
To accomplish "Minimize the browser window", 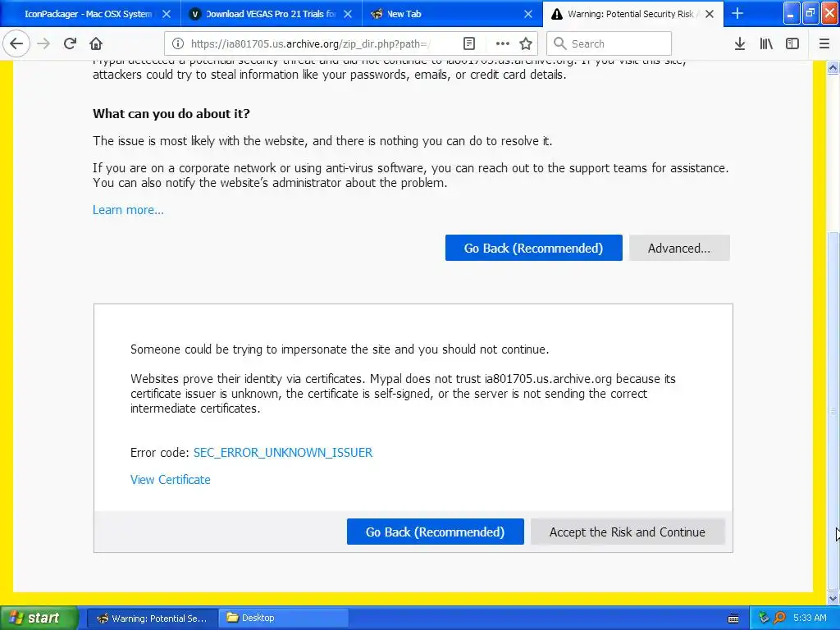I will click(792, 13).
